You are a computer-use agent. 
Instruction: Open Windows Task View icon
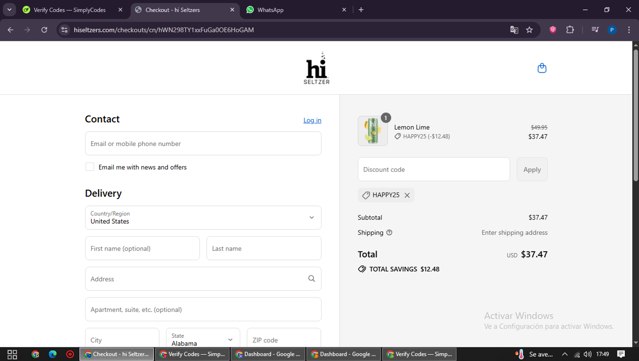click(12, 354)
